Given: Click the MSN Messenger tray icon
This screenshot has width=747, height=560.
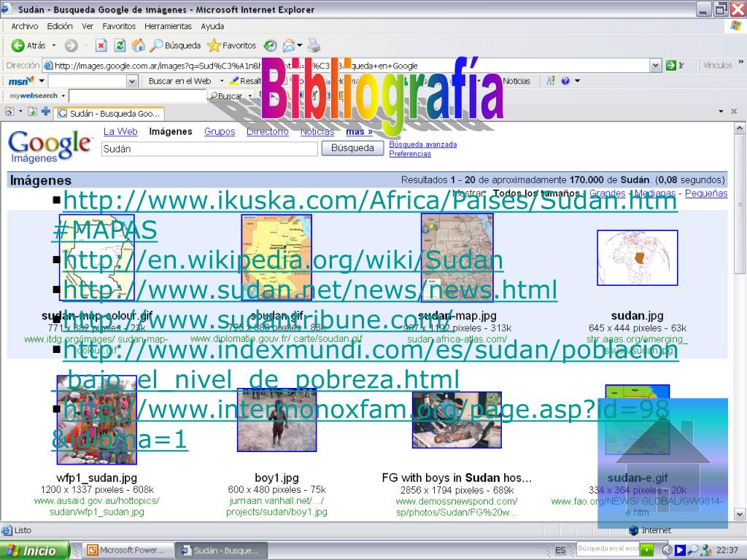Looking at the screenshot, I should 705,550.
